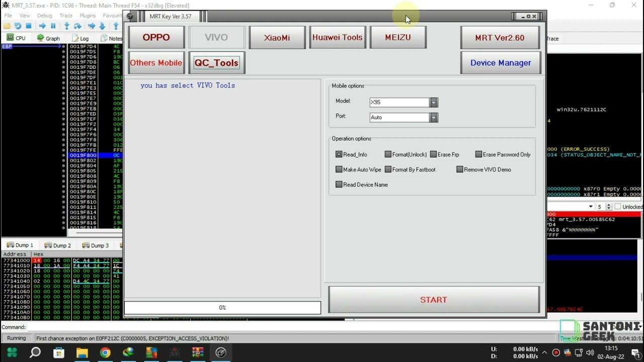Click the MRT Key window system icon

pyautogui.click(x=130, y=16)
